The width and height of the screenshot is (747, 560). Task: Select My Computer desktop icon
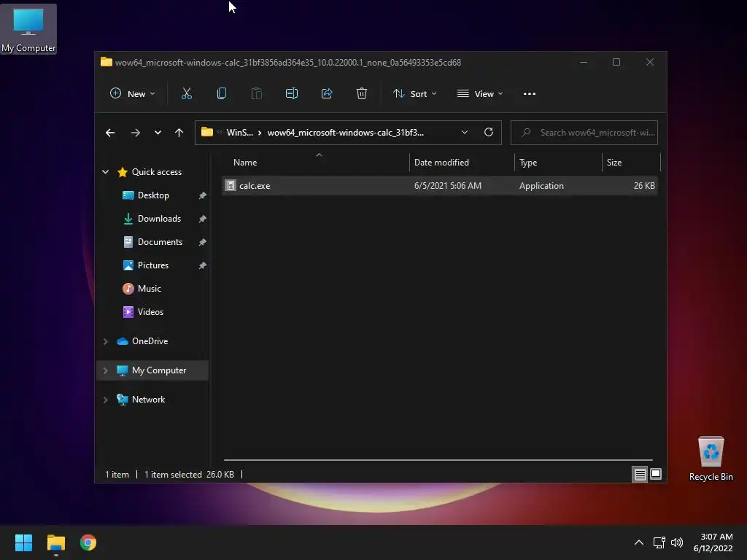pos(28,29)
